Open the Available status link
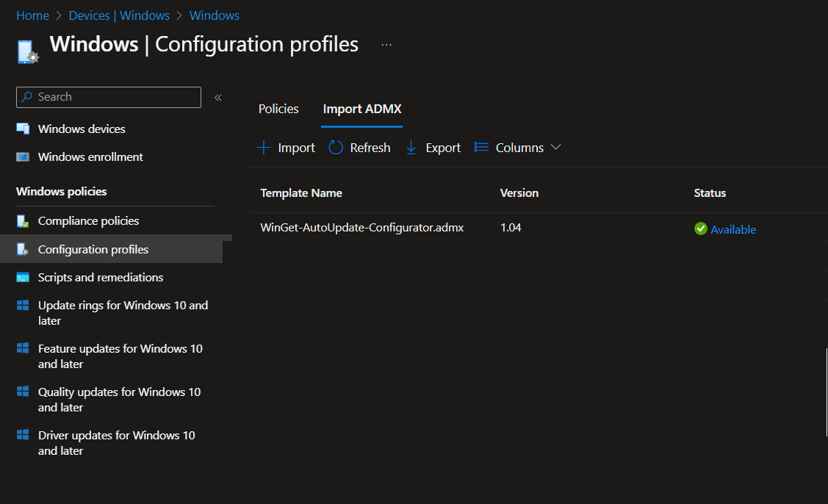Image resolution: width=828 pixels, height=504 pixels. coord(733,229)
